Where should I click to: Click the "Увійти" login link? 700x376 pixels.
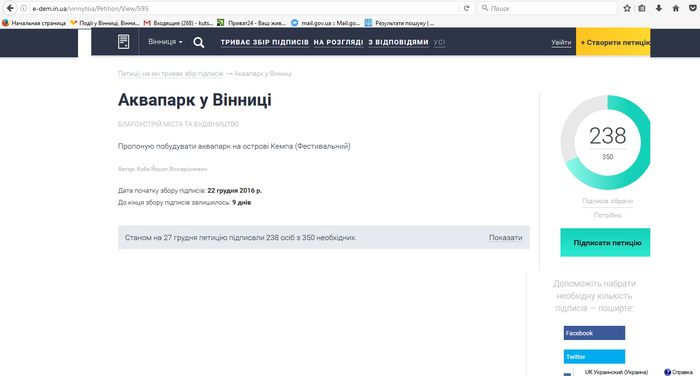pyautogui.click(x=561, y=42)
